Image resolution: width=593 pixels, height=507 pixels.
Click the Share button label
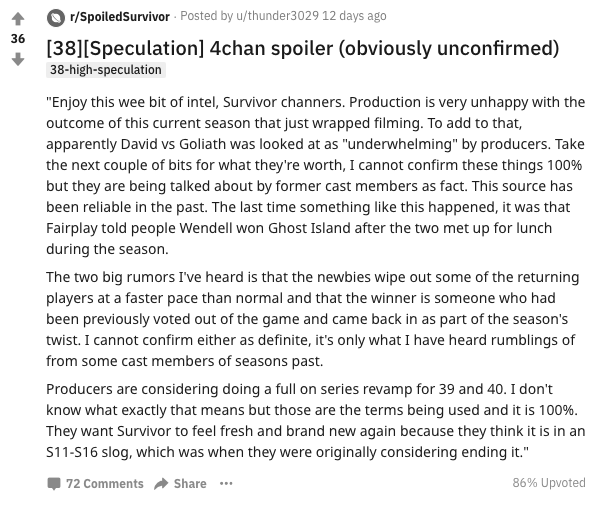point(190,484)
